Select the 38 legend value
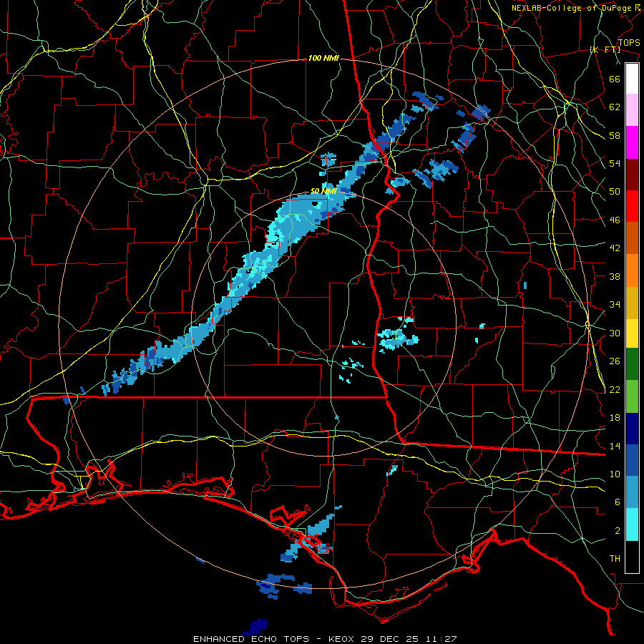This screenshot has height=644, width=644. click(615, 276)
